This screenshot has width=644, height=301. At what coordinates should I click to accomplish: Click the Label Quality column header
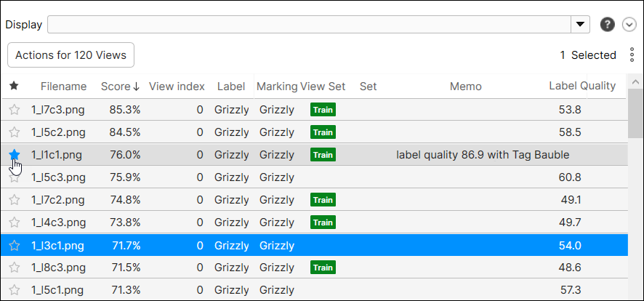pyautogui.click(x=581, y=86)
